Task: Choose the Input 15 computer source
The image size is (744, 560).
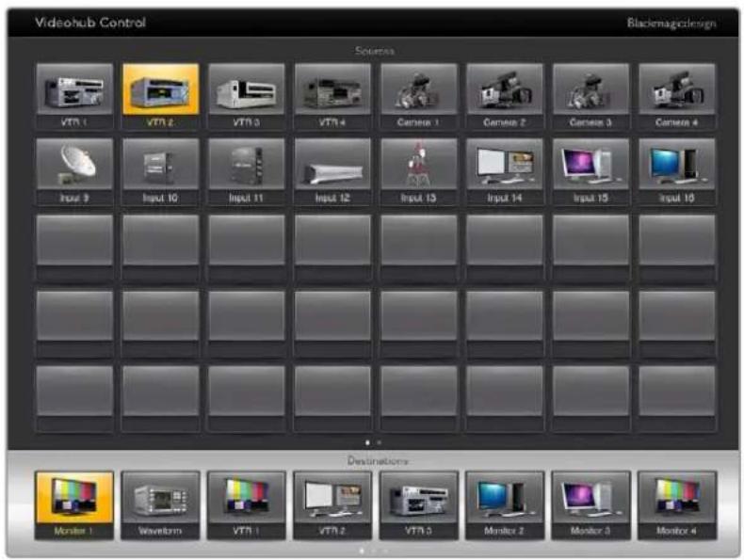Action: tap(590, 171)
